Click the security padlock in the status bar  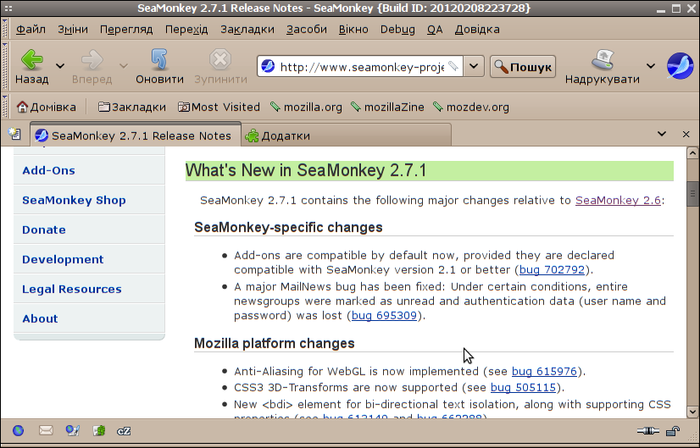tap(672, 431)
